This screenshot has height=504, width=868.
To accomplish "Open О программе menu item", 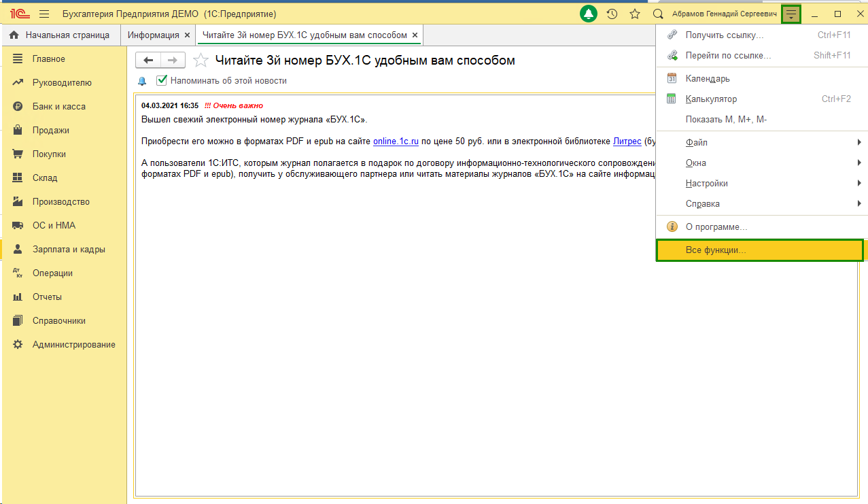I will pyautogui.click(x=762, y=227).
